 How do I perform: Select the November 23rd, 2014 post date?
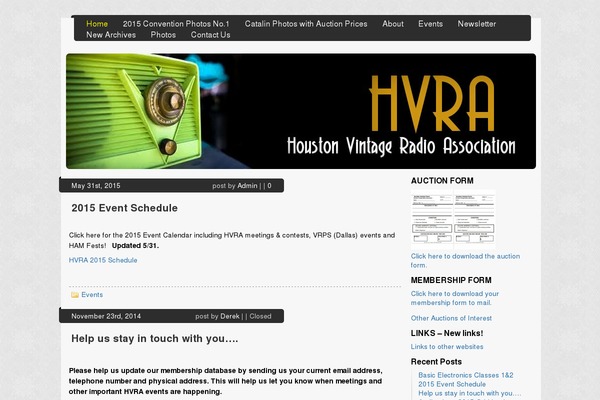106,316
